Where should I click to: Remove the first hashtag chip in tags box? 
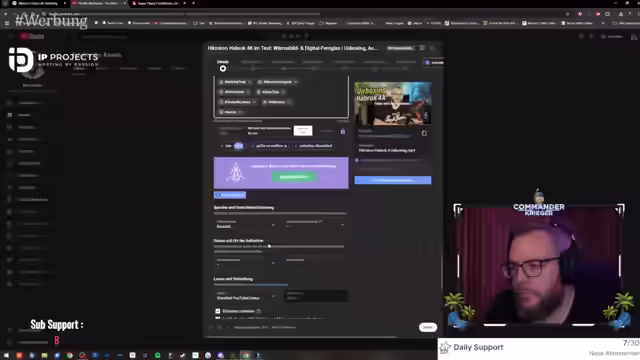click(x=249, y=82)
